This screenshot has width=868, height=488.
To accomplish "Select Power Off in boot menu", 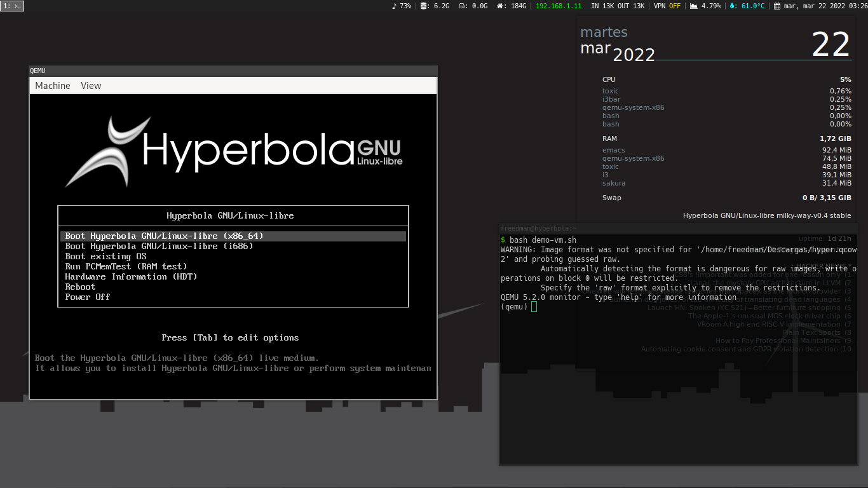I will [x=88, y=297].
